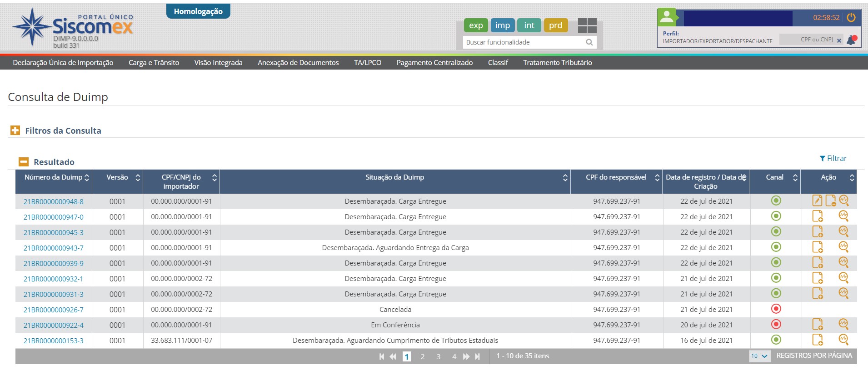Image resolution: width=868 pixels, height=371 pixels.
Task: Click the search magnifier in Buscar funcionalidade
Action: (589, 42)
